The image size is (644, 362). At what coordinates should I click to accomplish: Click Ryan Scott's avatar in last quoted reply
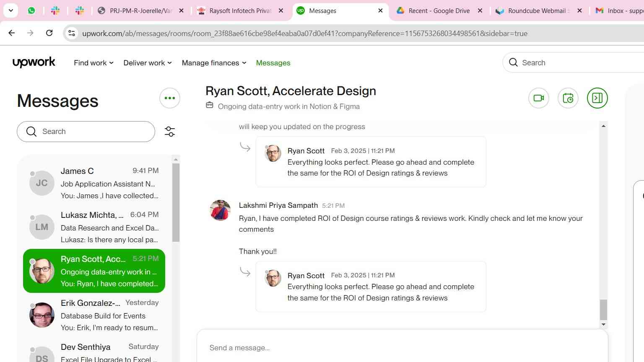tap(273, 278)
